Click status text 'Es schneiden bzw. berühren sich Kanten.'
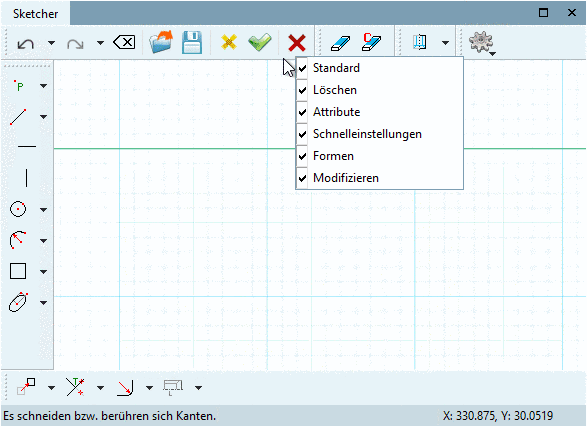 click(109, 416)
